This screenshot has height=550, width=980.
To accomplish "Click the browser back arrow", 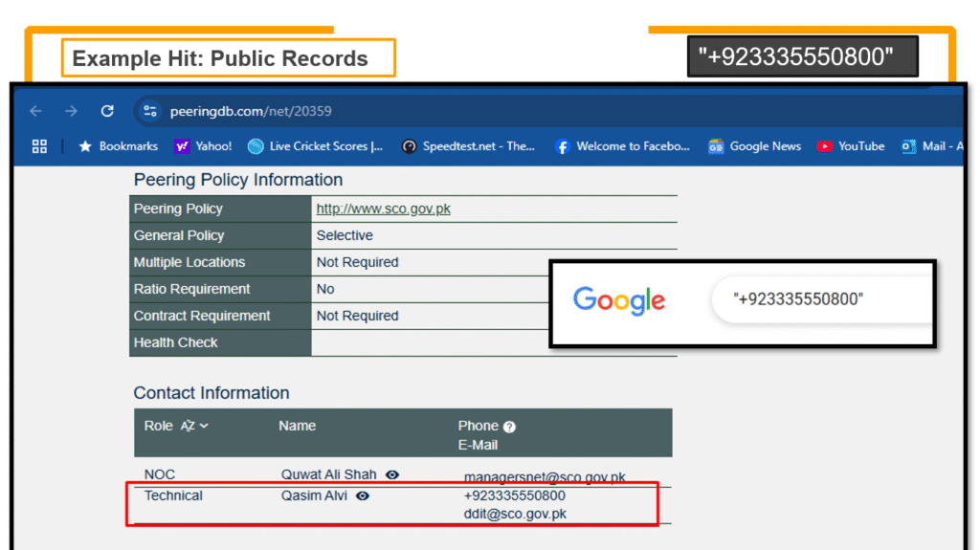I will 36,111.
